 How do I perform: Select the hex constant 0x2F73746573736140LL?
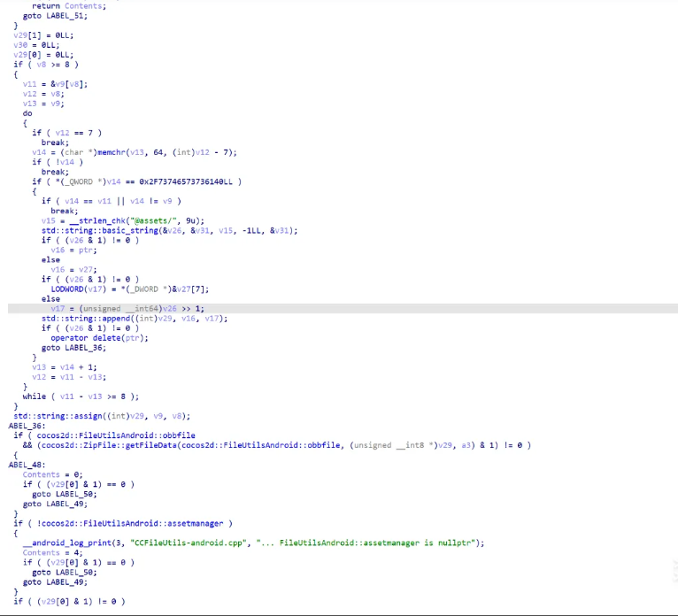(186, 181)
